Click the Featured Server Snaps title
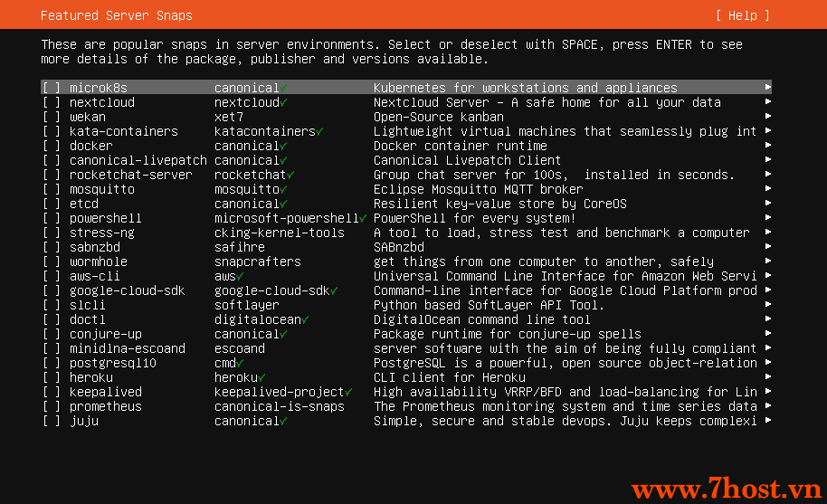The height and width of the screenshot is (504, 827). [117, 15]
